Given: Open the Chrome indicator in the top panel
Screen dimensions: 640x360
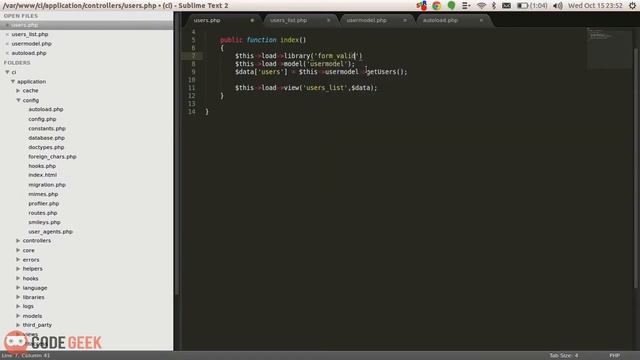Looking at the screenshot, I should pyautogui.click(x=437, y=5).
